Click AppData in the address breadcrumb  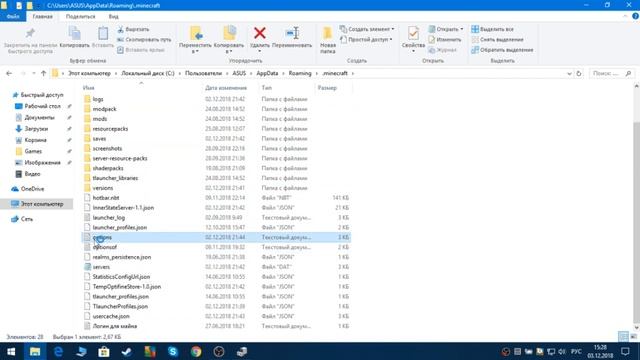tap(267, 73)
